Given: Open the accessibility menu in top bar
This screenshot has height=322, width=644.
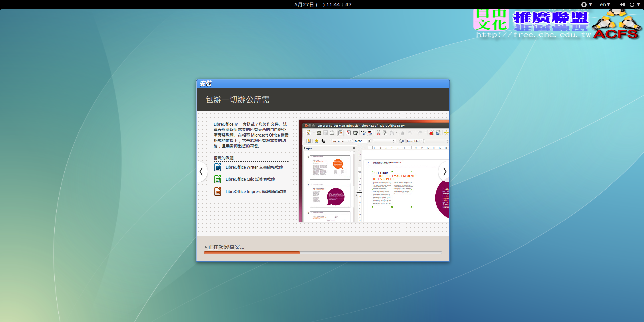Looking at the screenshot, I should click(x=586, y=5).
